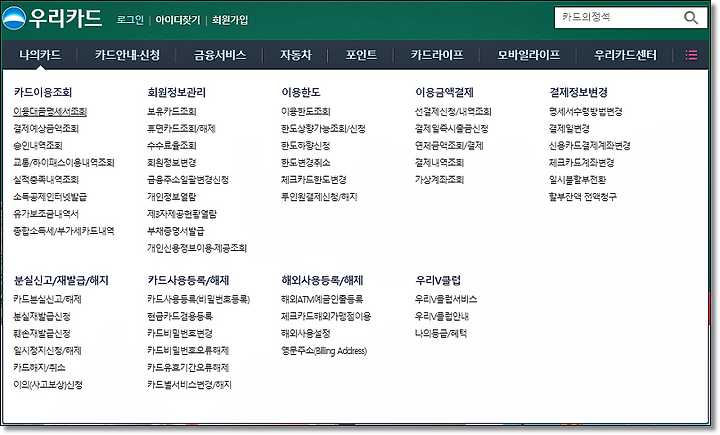
Task: Open 일시불할부전환
Action: [x=578, y=180]
